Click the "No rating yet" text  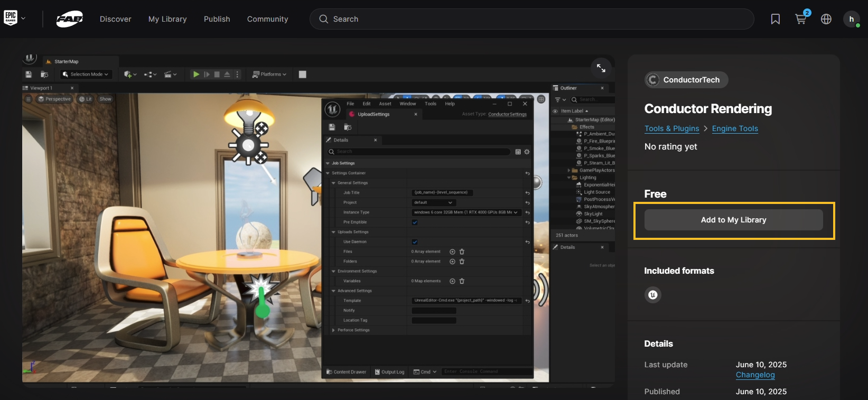pos(671,146)
